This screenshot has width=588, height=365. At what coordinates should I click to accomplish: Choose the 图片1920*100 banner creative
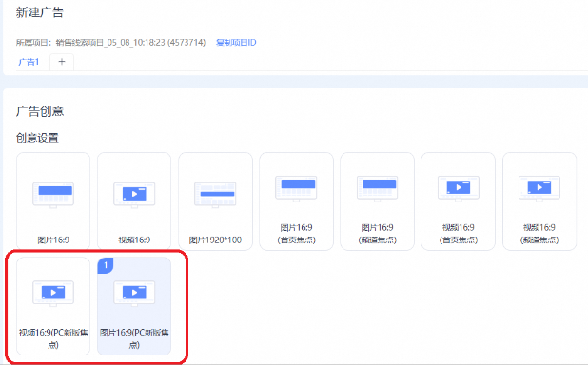[x=215, y=201]
